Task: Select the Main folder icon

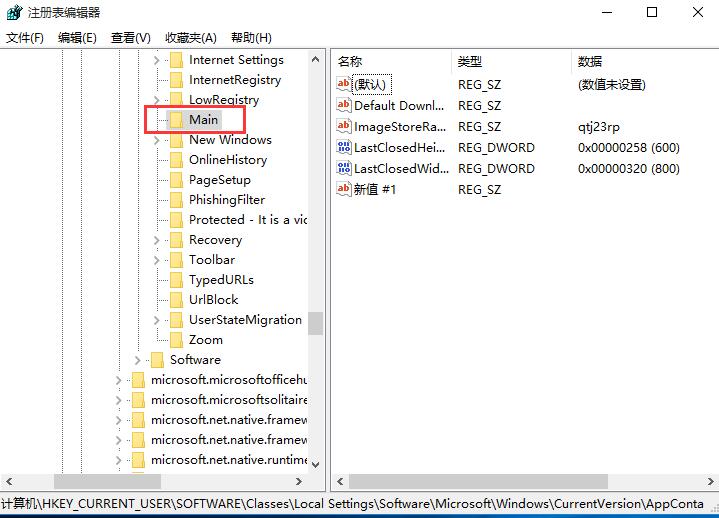Action: (x=177, y=120)
